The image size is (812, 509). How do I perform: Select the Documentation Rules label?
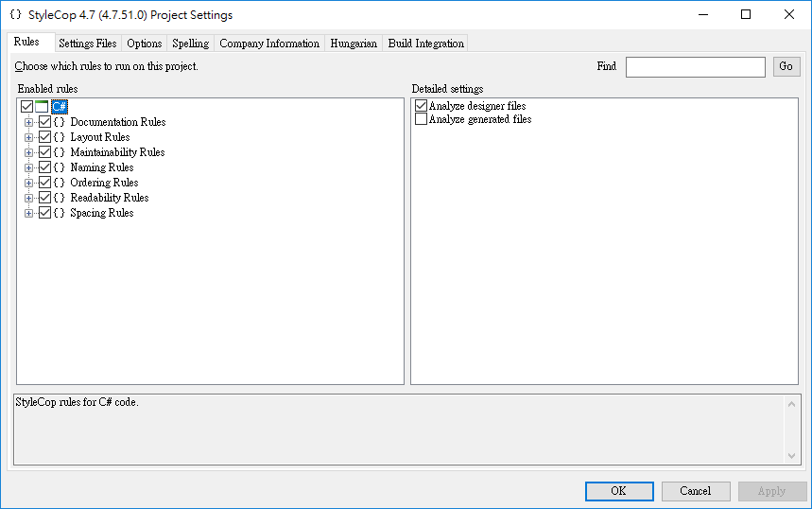[x=118, y=122]
